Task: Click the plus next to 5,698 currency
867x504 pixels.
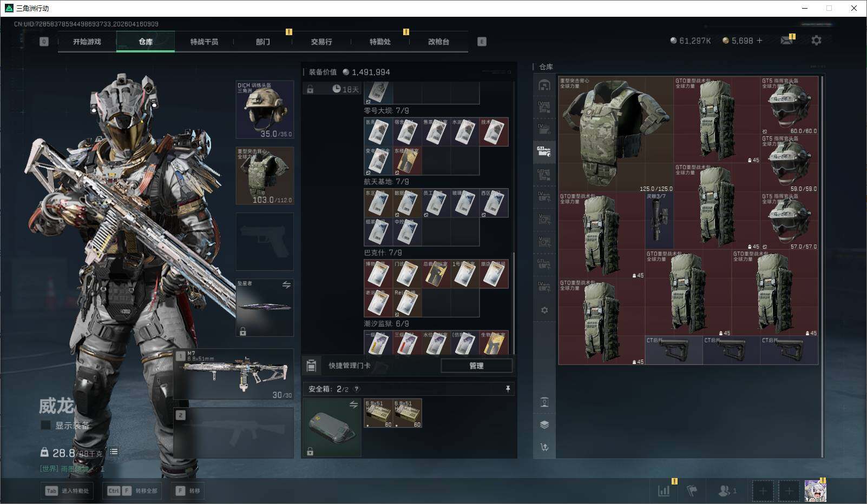Action: (x=759, y=41)
